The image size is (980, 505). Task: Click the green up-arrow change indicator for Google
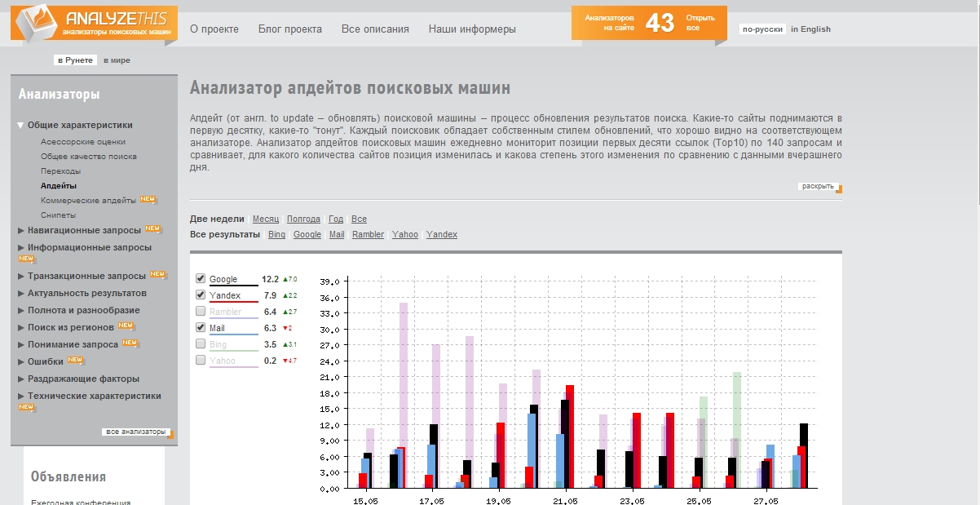(289, 279)
